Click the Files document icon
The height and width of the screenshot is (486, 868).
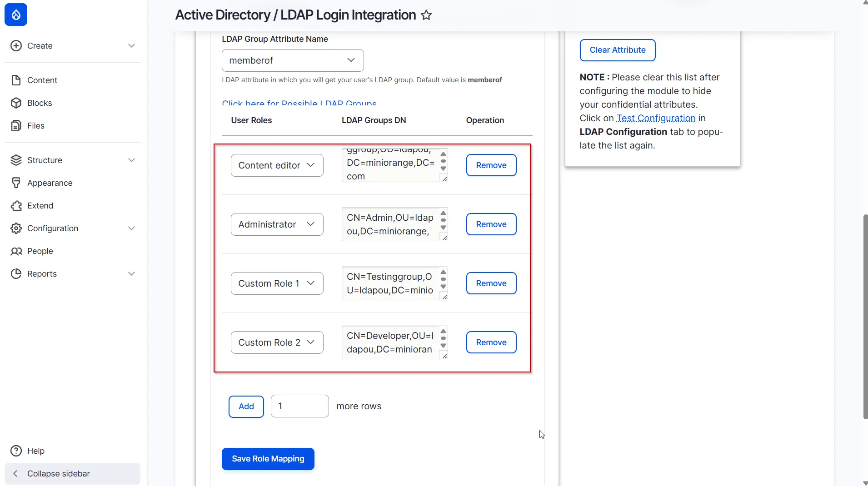point(16,126)
